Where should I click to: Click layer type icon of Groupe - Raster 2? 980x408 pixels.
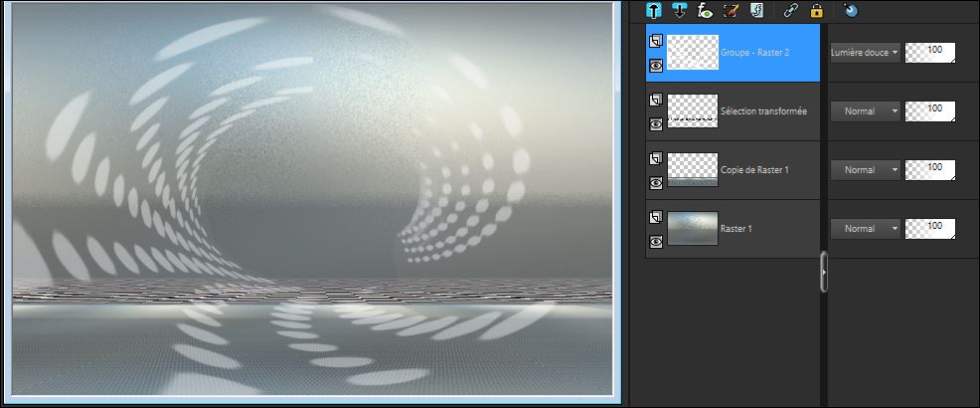[x=656, y=42]
